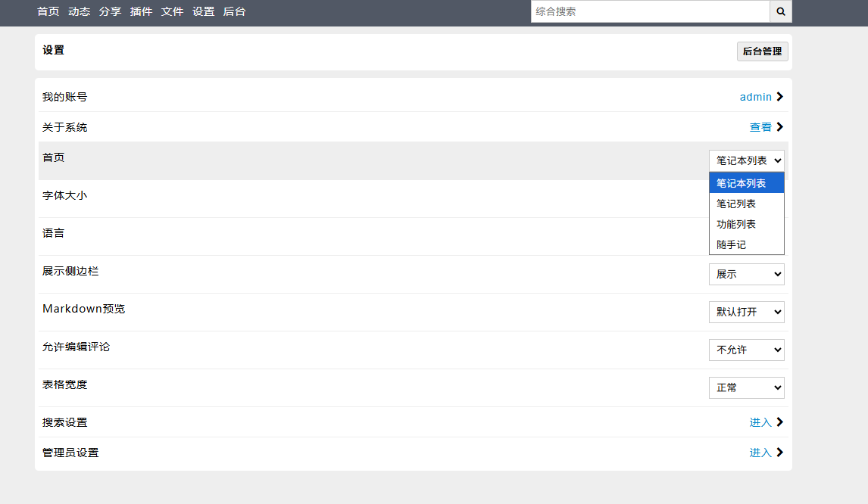This screenshot has width=868, height=504.
Task: Choose 功能列表 option in dropdown list
Action: coord(746,224)
